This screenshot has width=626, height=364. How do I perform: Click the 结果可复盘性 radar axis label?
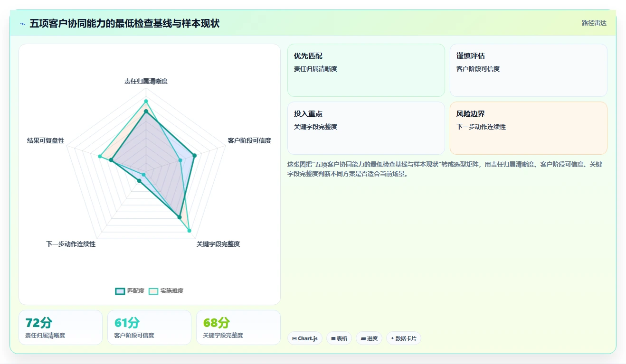click(46, 140)
